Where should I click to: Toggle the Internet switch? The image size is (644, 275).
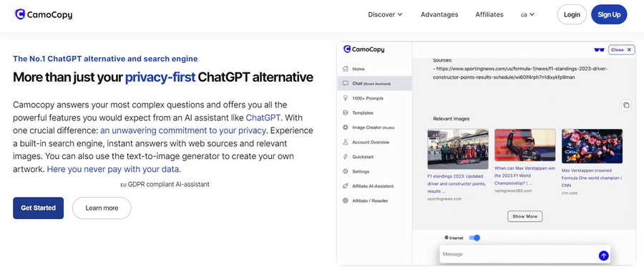(474, 238)
